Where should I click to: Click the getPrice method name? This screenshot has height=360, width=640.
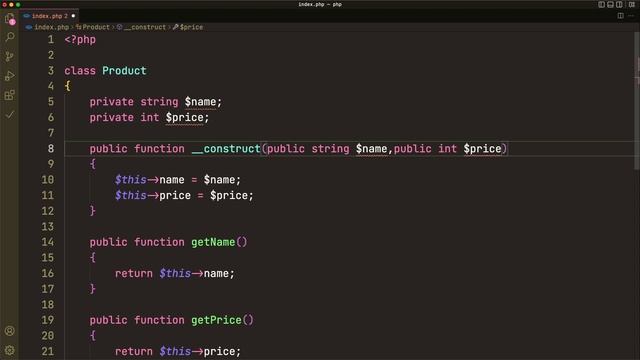(216, 320)
